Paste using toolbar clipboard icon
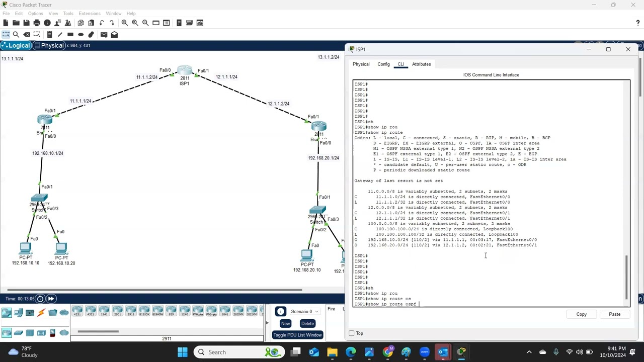644x362 pixels. pyautogui.click(x=91, y=23)
